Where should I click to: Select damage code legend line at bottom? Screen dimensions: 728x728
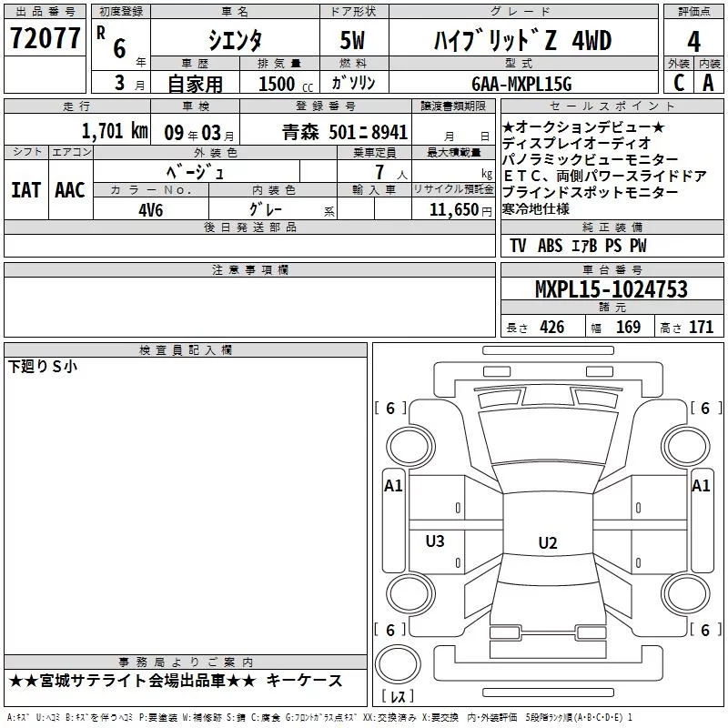click(319, 717)
